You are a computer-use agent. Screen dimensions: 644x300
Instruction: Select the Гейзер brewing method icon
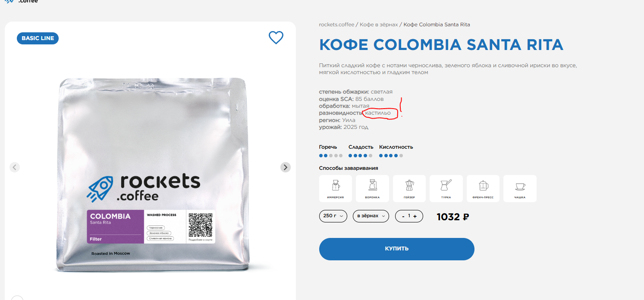pos(409,188)
